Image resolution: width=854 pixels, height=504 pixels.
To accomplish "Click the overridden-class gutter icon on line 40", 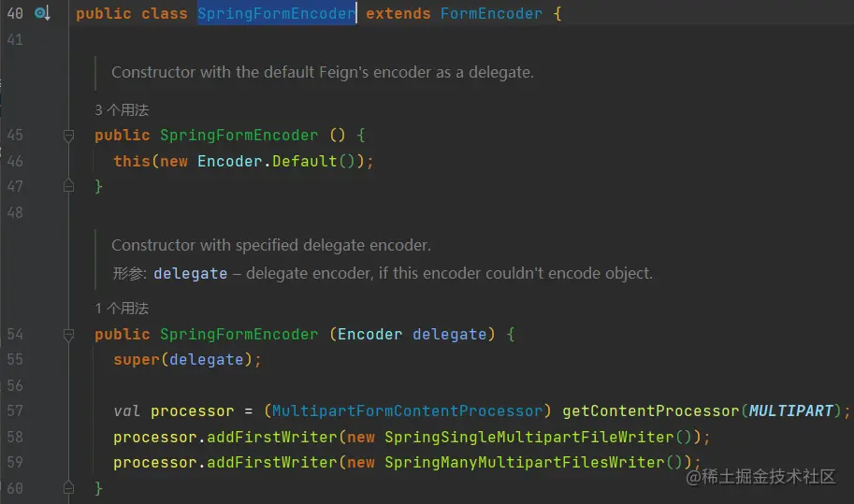I will (42, 13).
